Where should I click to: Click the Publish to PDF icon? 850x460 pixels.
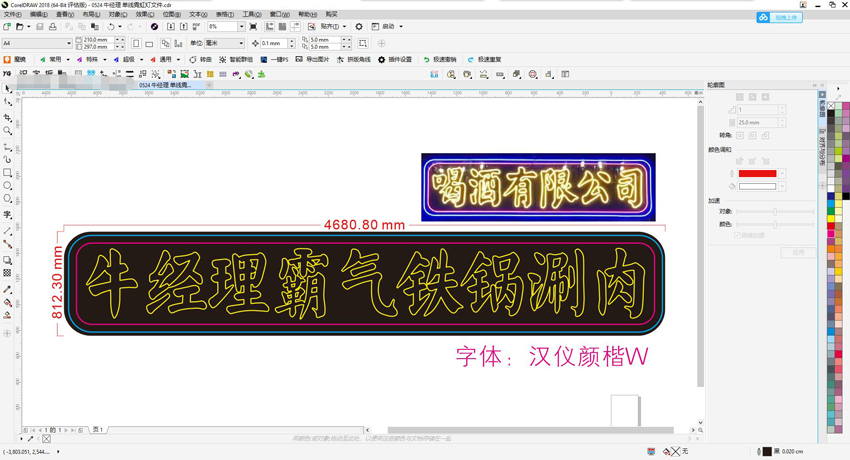click(x=196, y=27)
